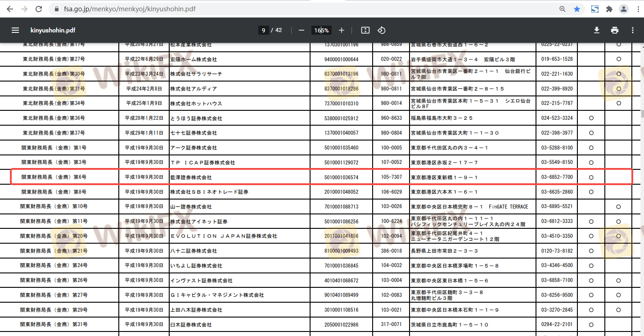Click the zoom percentage input field
The width and height of the screenshot is (644, 336).
coord(321,30)
